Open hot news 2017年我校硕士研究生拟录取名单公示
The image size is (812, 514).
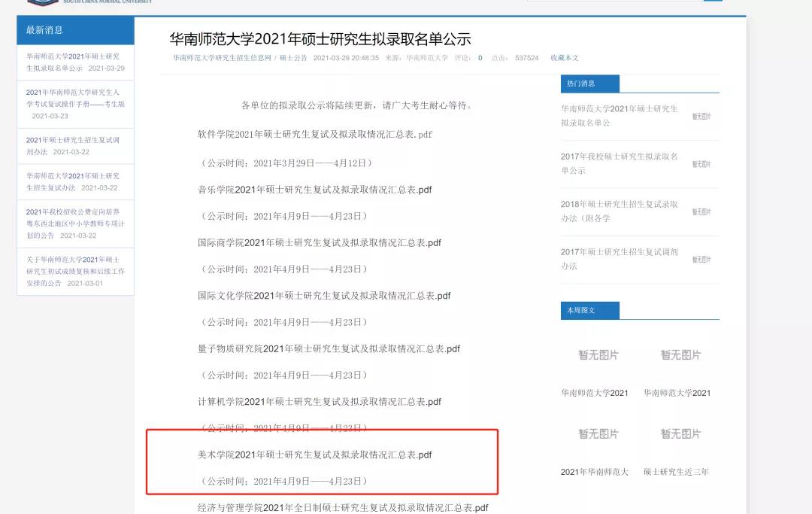pyautogui.click(x=619, y=163)
